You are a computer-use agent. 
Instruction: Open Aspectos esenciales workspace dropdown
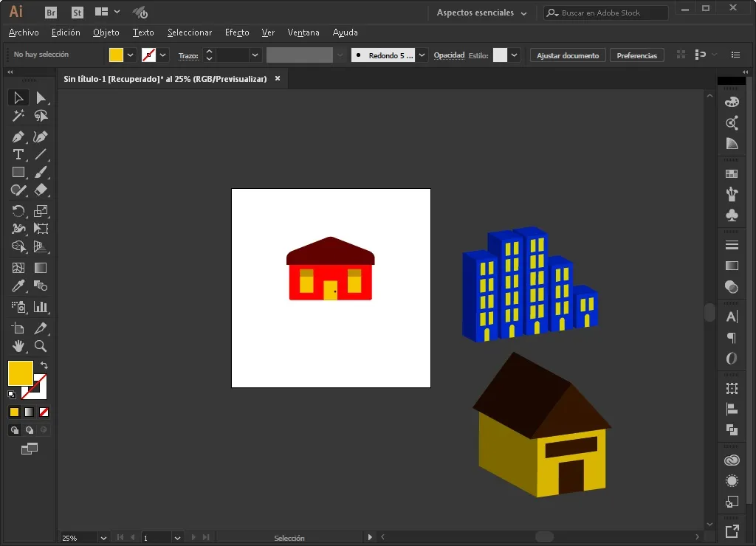point(482,13)
